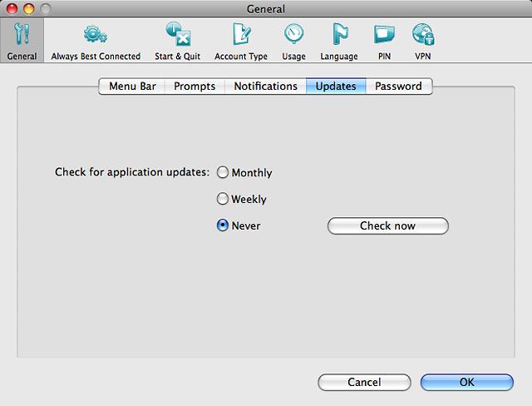Select the Updates tab

coord(336,87)
